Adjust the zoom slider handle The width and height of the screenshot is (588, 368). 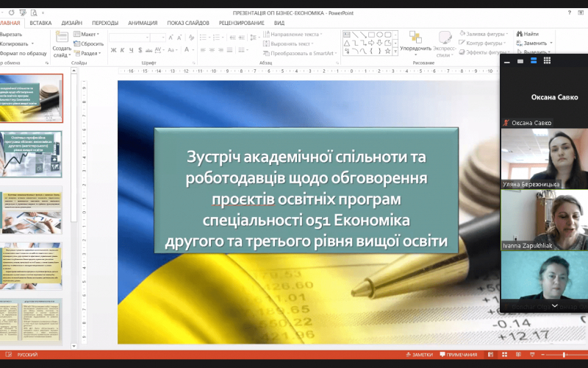(x=564, y=355)
